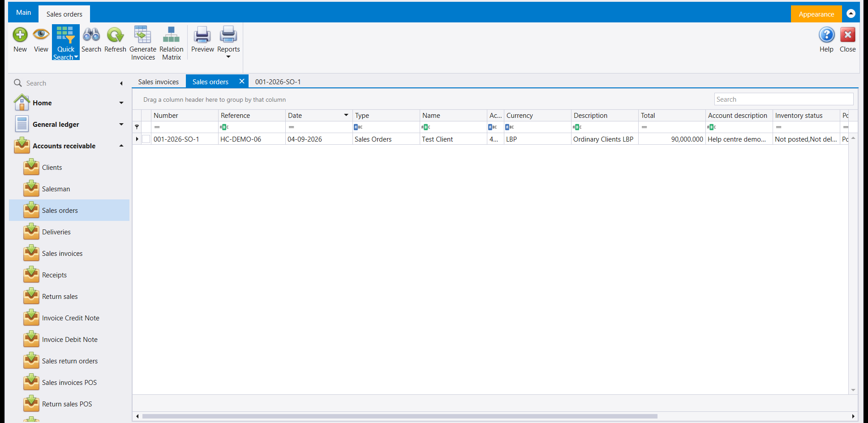
Task: Click the horizontal scrollbar thumb
Action: [400, 416]
